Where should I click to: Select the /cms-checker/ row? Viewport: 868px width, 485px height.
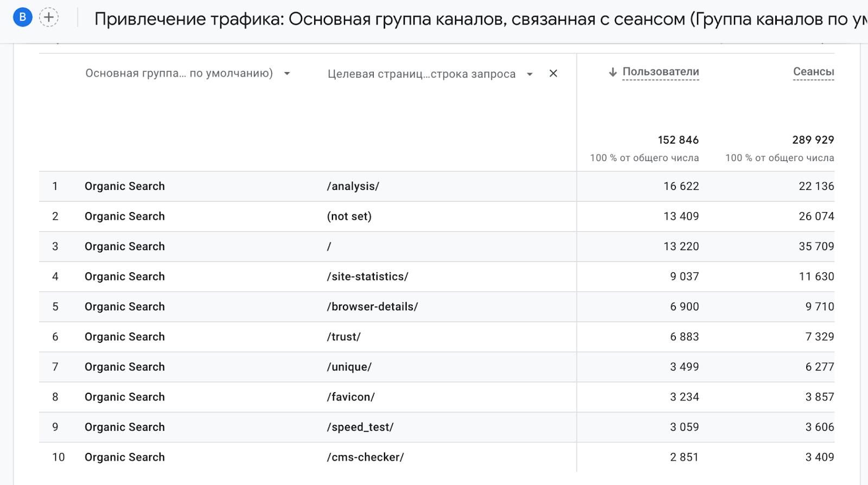365,457
